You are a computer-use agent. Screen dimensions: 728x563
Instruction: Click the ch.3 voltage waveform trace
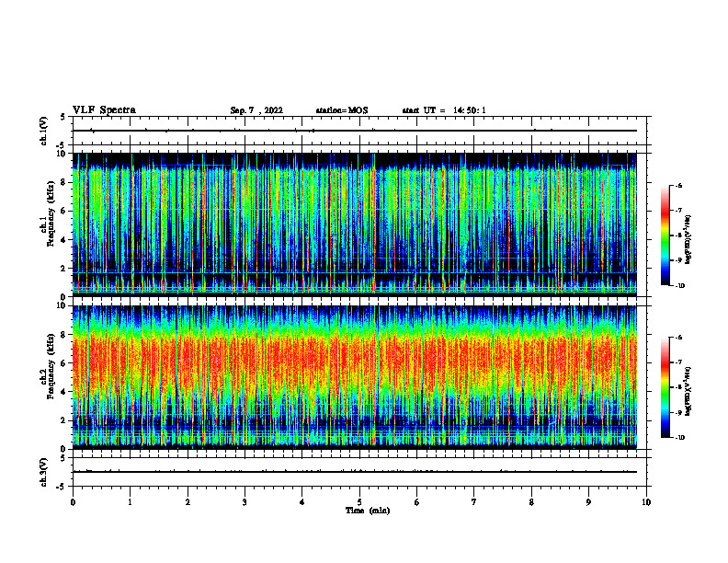pos(355,472)
